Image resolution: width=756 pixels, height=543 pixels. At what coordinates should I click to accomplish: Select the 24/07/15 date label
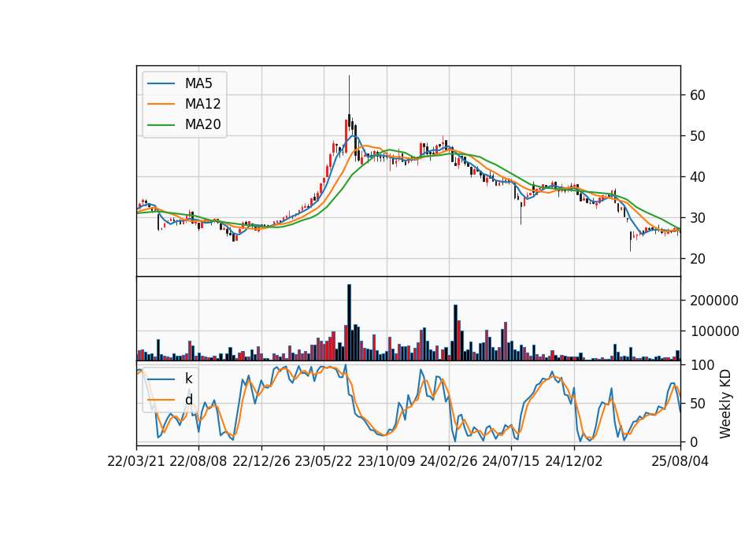[x=511, y=461]
